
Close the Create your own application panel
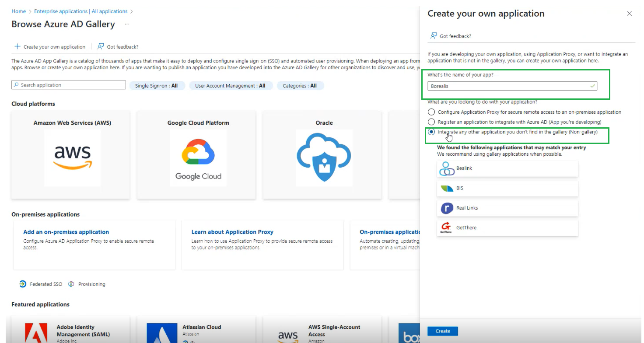tap(629, 14)
